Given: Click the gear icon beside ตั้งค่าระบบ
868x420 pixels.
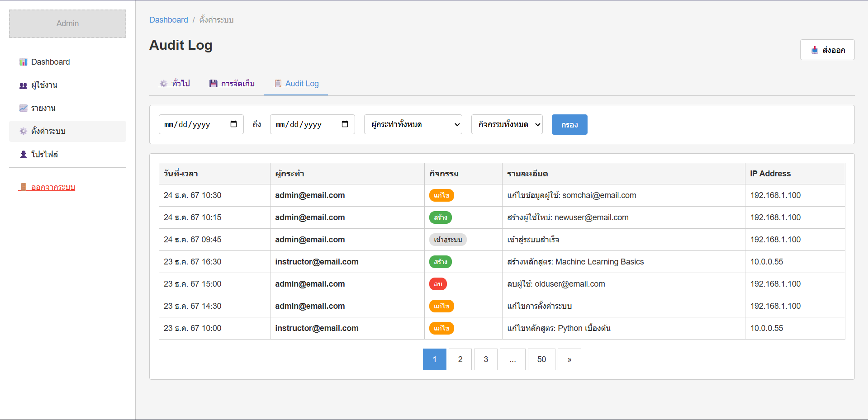Looking at the screenshot, I should point(23,131).
